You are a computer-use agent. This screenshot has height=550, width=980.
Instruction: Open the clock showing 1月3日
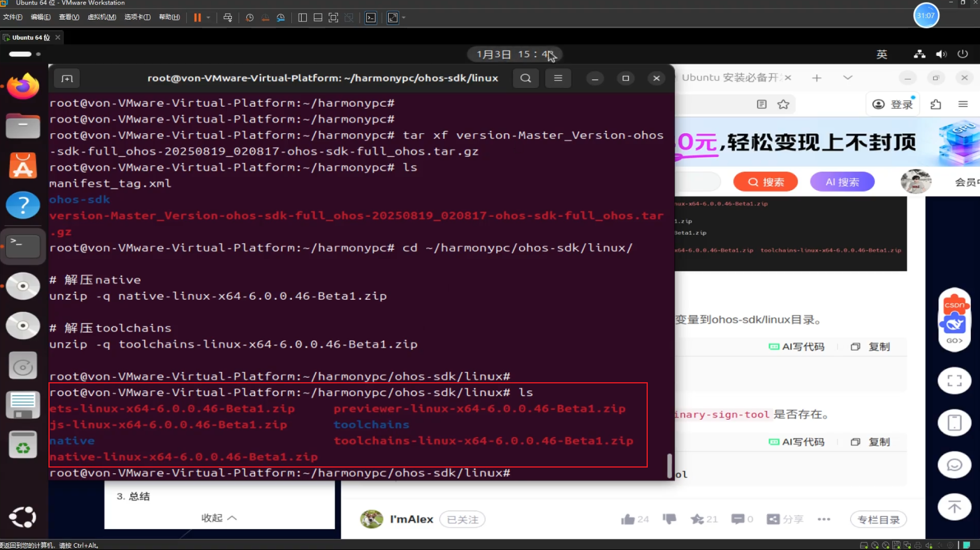(x=515, y=54)
